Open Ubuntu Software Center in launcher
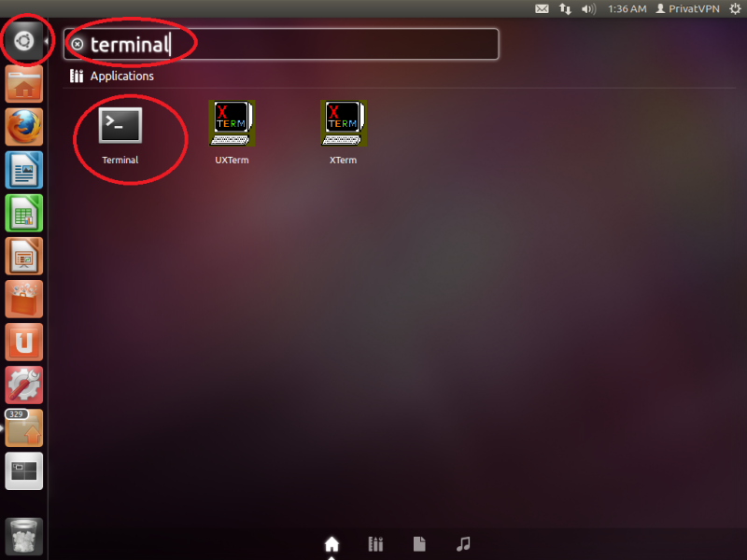 [x=23, y=300]
